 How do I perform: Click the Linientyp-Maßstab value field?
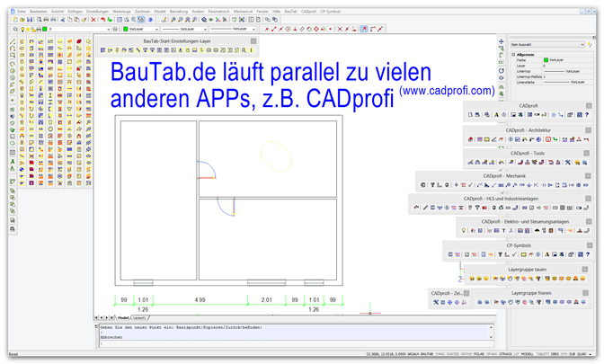coord(568,76)
